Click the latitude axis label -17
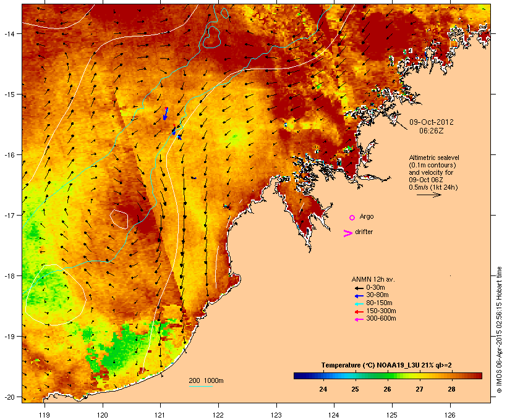The height and width of the screenshot is (420, 507). click(x=9, y=215)
